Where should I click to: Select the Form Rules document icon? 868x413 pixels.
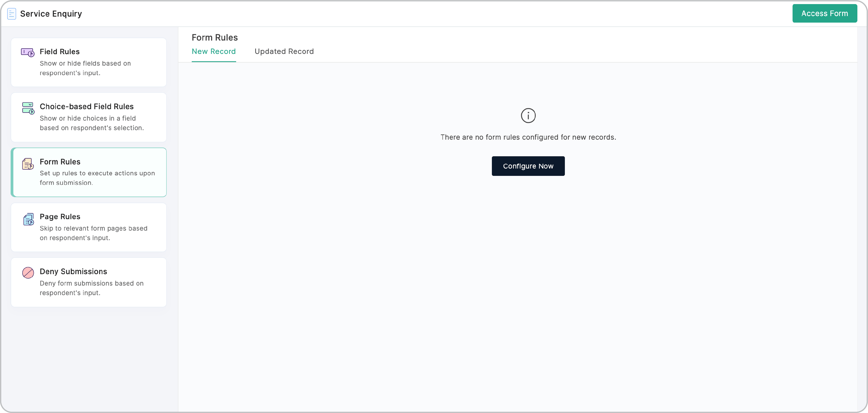click(x=28, y=164)
